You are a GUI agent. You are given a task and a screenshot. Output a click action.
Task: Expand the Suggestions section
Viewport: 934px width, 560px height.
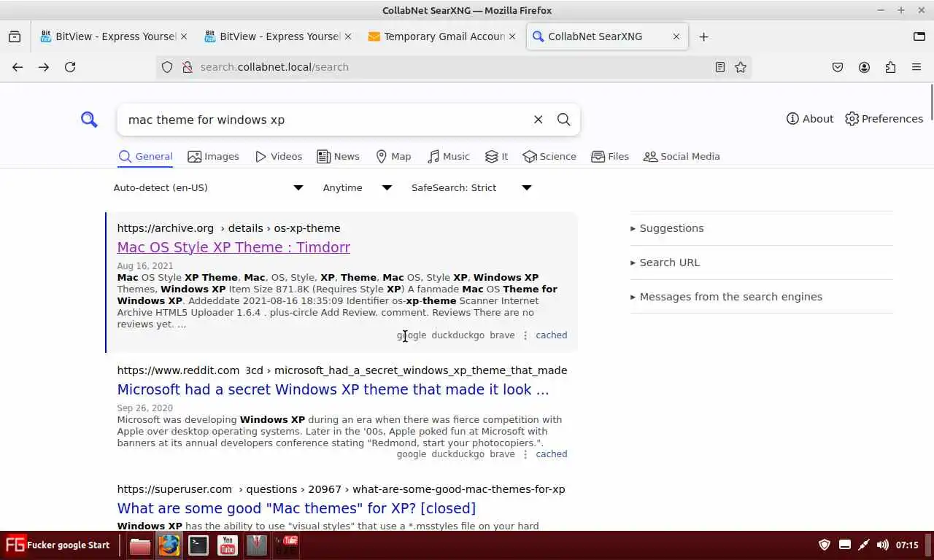tap(667, 228)
